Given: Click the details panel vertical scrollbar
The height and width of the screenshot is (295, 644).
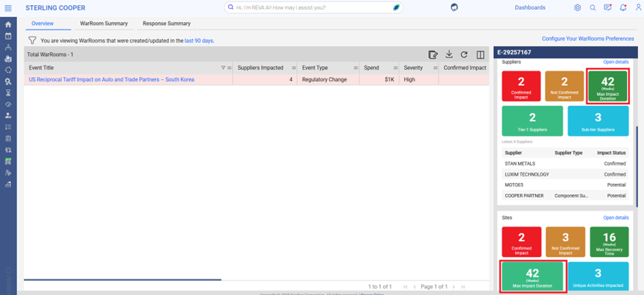Looking at the screenshot, I should [637, 167].
